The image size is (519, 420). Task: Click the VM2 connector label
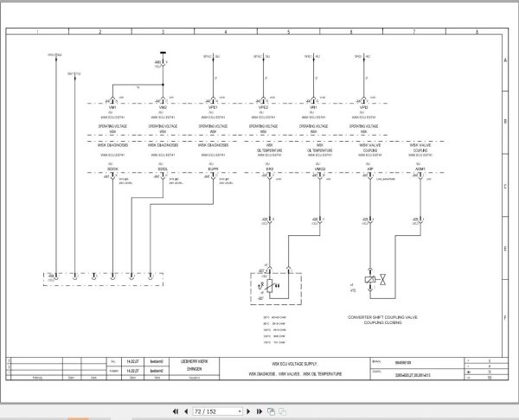click(x=163, y=107)
